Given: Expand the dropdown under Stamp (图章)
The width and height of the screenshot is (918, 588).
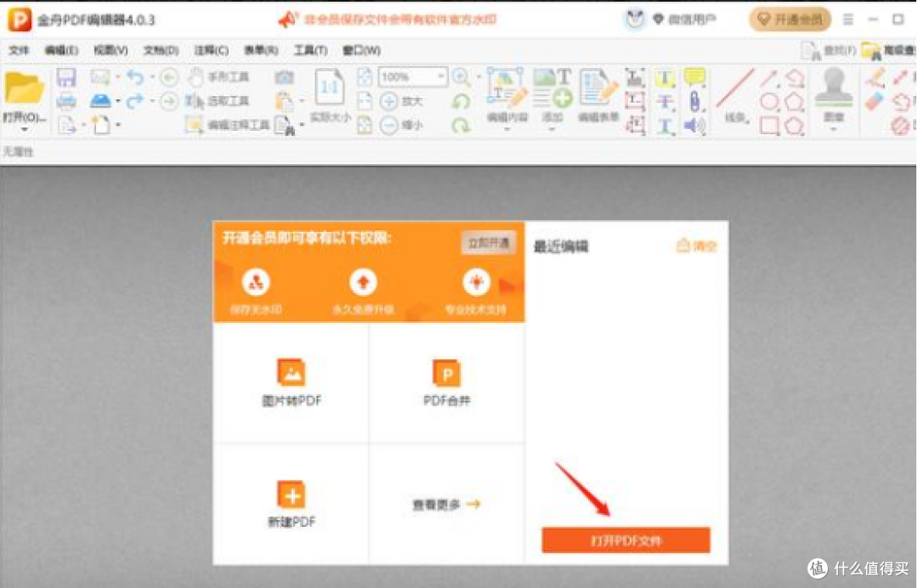Looking at the screenshot, I should coord(834,129).
